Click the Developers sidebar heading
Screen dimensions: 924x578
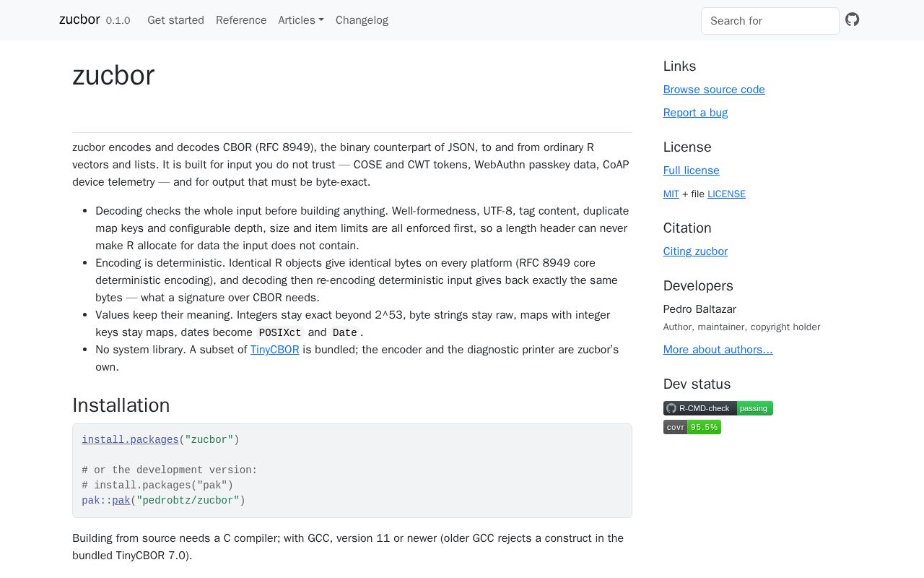pos(698,286)
